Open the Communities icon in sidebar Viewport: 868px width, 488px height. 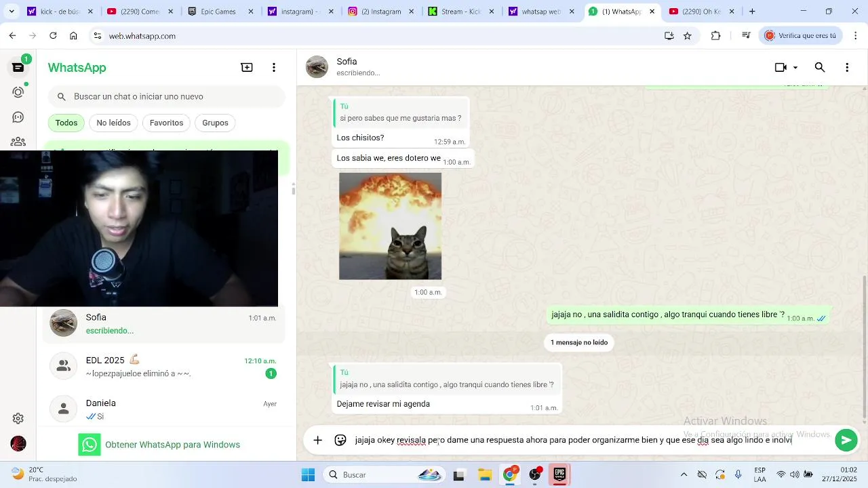[x=18, y=142]
